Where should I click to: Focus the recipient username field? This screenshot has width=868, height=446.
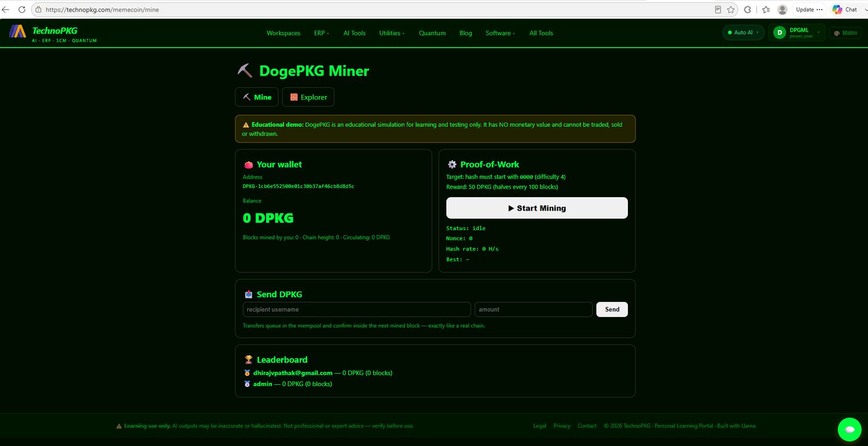pos(357,309)
